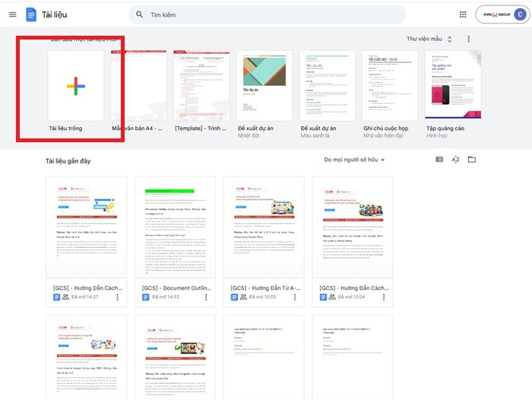The height and width of the screenshot is (400, 532).
Task: Click the shared people icon beside 14:57
Action: point(65,297)
